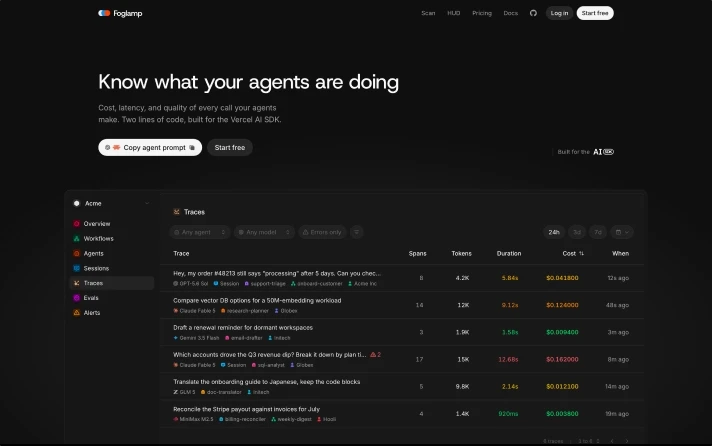
Task: Click the header Start free button
Action: click(x=595, y=13)
